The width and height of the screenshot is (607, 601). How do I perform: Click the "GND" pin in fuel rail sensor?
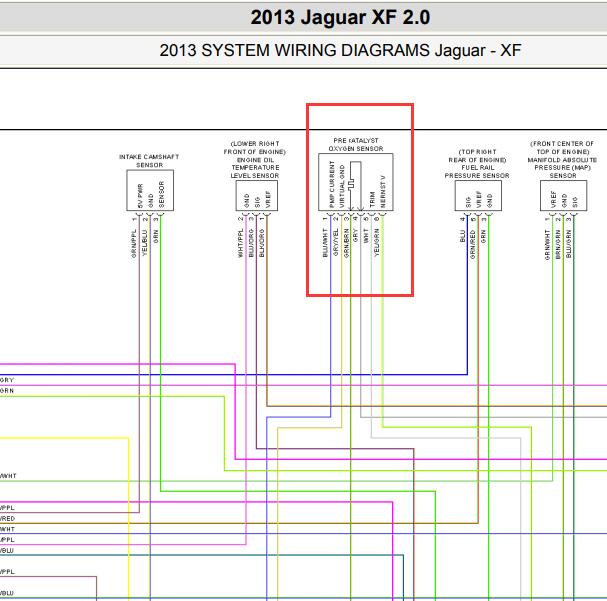[x=489, y=201]
